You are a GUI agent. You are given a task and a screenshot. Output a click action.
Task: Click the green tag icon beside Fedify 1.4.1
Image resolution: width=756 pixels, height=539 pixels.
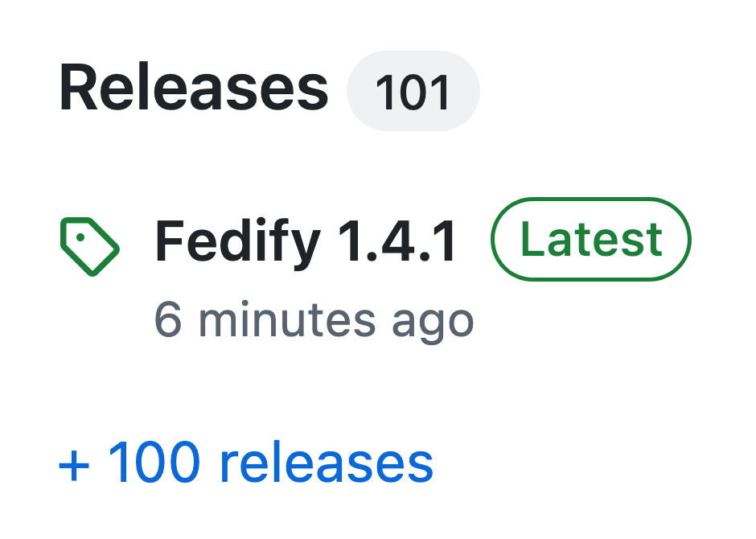pyautogui.click(x=89, y=246)
